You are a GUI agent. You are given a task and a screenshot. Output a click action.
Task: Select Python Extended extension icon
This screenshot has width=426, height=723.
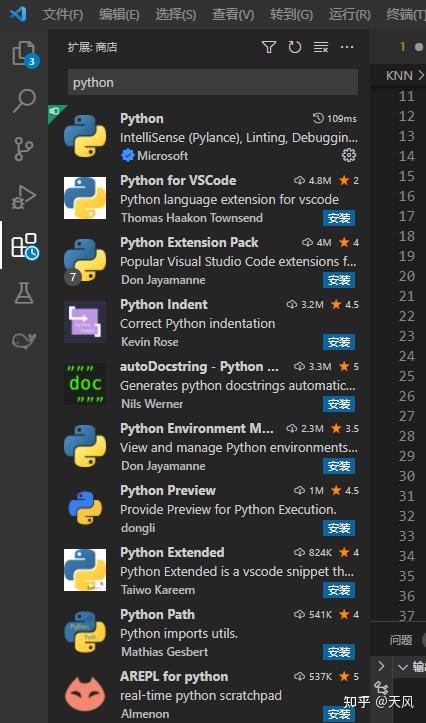pyautogui.click(x=85, y=570)
